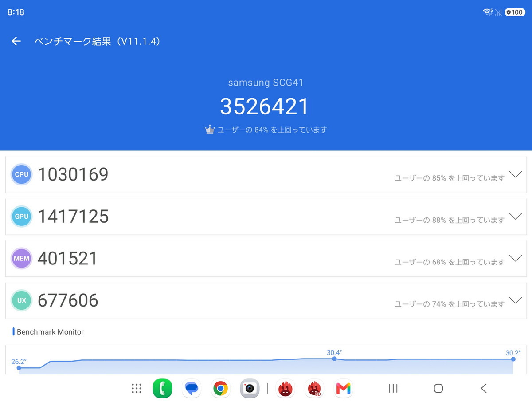
Task: Expand the CPU score details chevron
Action: point(515,174)
